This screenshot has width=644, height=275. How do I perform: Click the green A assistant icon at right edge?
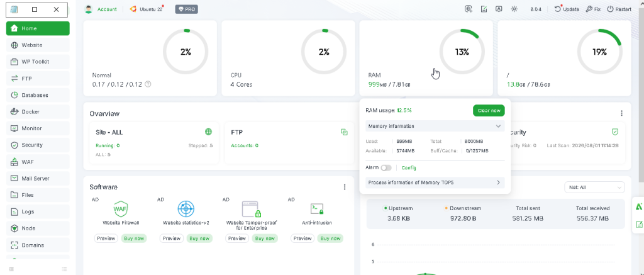[x=639, y=207]
